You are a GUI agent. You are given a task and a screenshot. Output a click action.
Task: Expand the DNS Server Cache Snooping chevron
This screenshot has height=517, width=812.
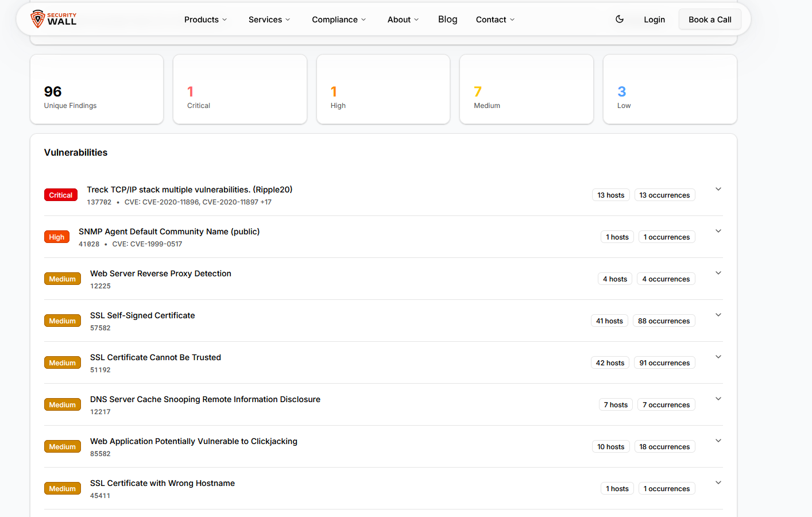click(x=718, y=399)
